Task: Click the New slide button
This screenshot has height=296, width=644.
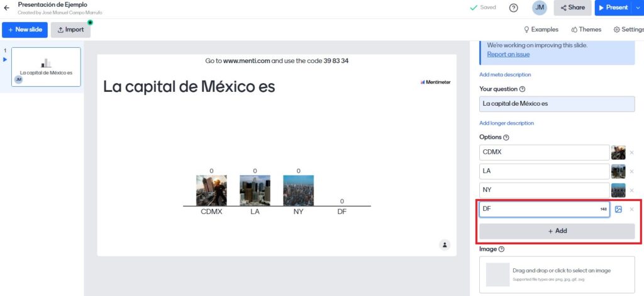Action: 25,30
